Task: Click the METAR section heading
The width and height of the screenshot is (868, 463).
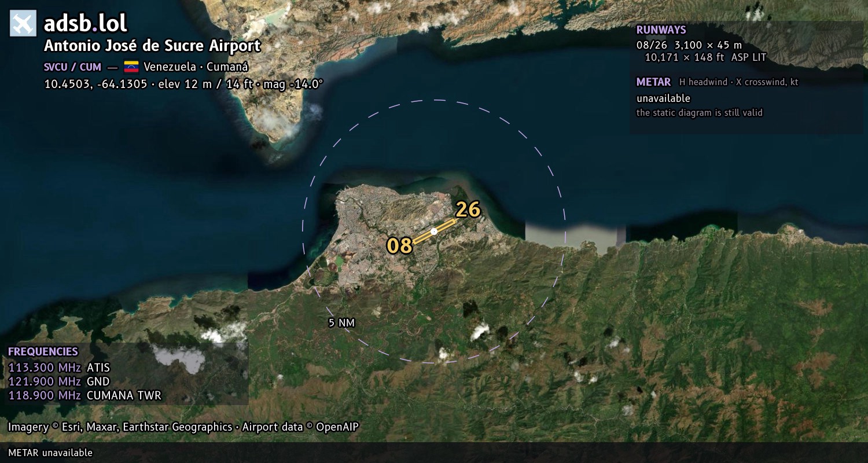Action: coord(654,82)
